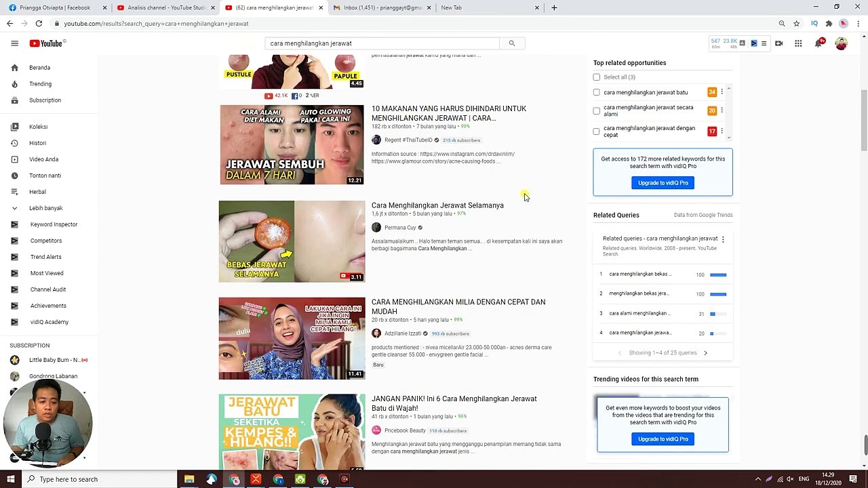Click the YouTube logo
The height and width of the screenshot is (488, 868).
pyautogui.click(x=47, y=43)
